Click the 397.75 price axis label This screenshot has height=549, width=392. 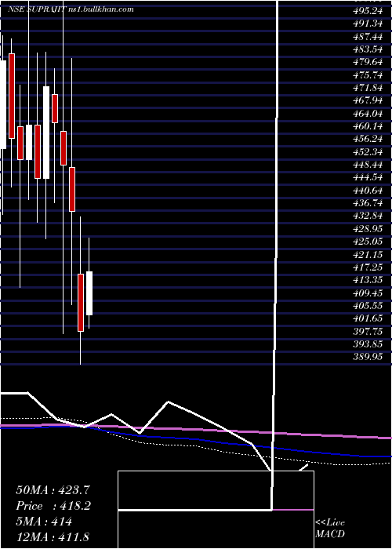368,331
